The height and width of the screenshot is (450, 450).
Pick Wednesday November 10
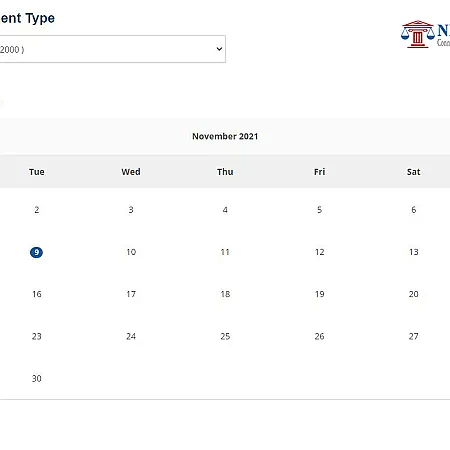coord(131,252)
